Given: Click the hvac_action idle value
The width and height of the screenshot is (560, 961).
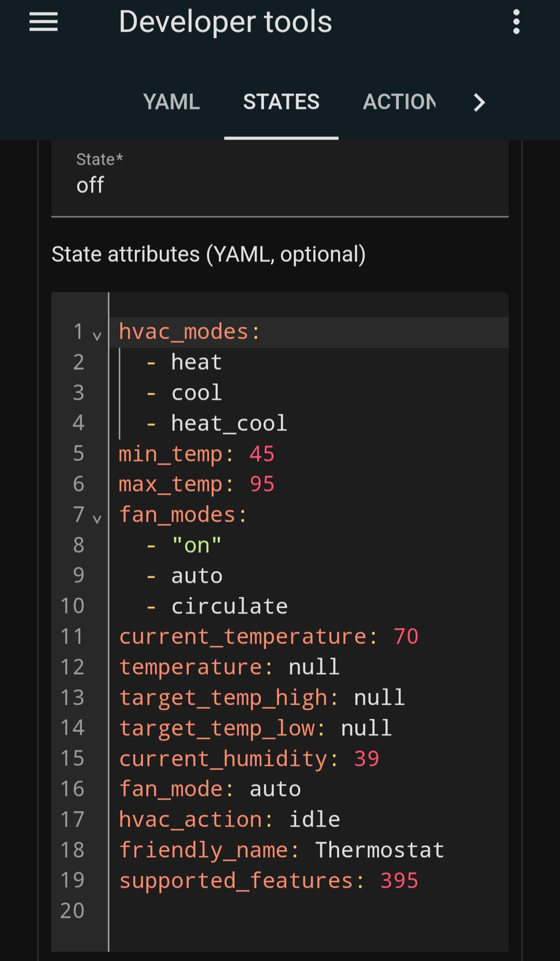Looking at the screenshot, I should 314,820.
